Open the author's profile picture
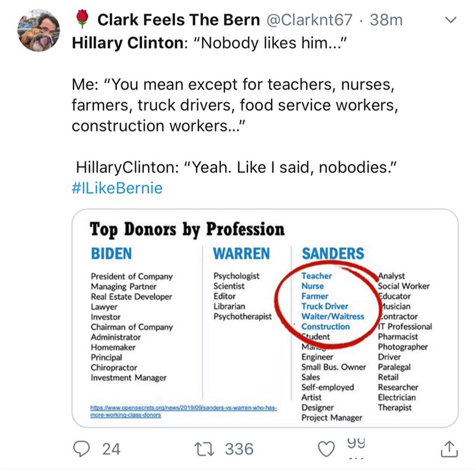 (38, 30)
